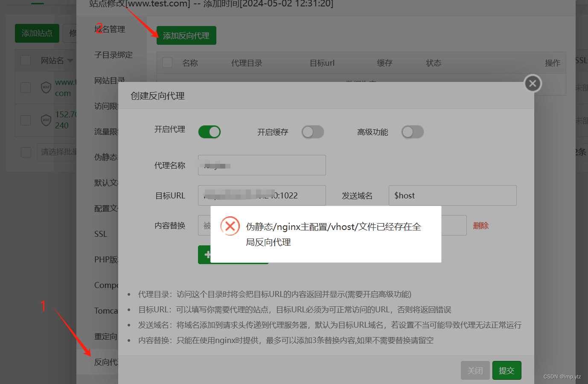Click the 名称 column header

(x=190, y=63)
